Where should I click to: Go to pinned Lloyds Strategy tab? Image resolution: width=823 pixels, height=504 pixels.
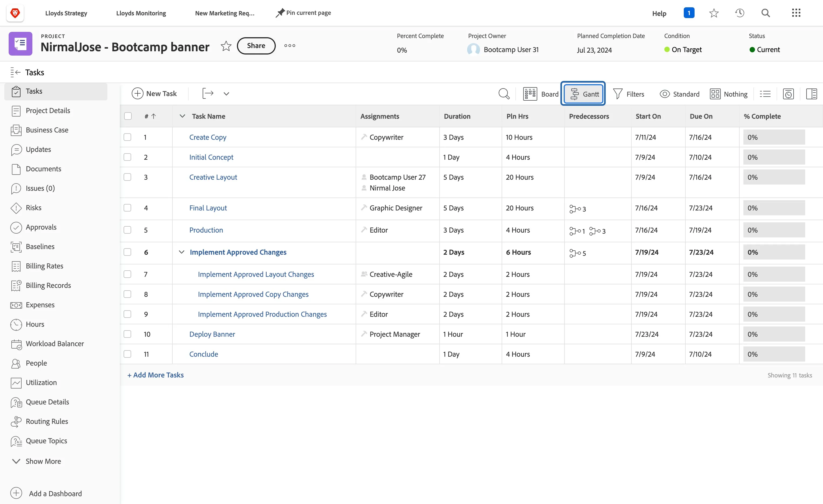66,13
